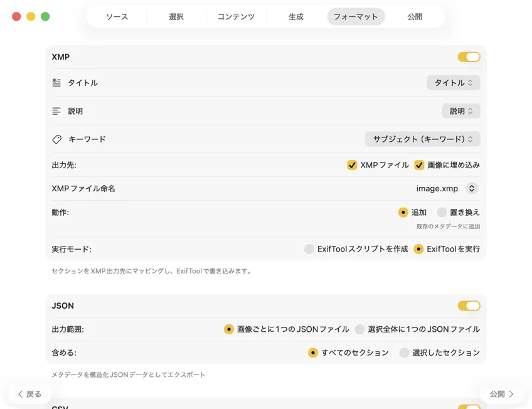Toggle the XMP section switch off
Screen dimensions: 532x409
(469, 57)
